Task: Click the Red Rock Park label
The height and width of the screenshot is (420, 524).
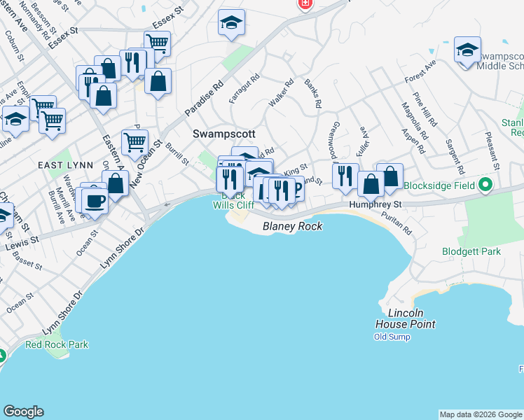Action: click(57, 344)
